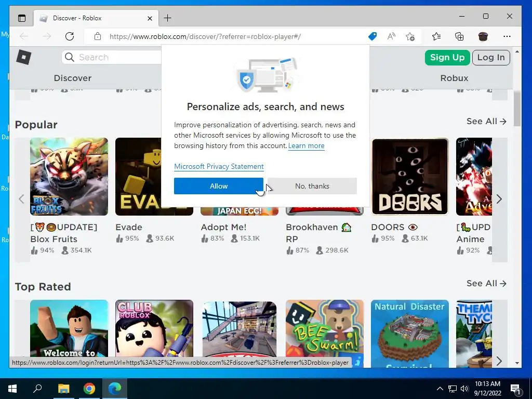The image size is (532, 399).
Task: Open Google Chrome from taskbar
Action: pos(89,389)
